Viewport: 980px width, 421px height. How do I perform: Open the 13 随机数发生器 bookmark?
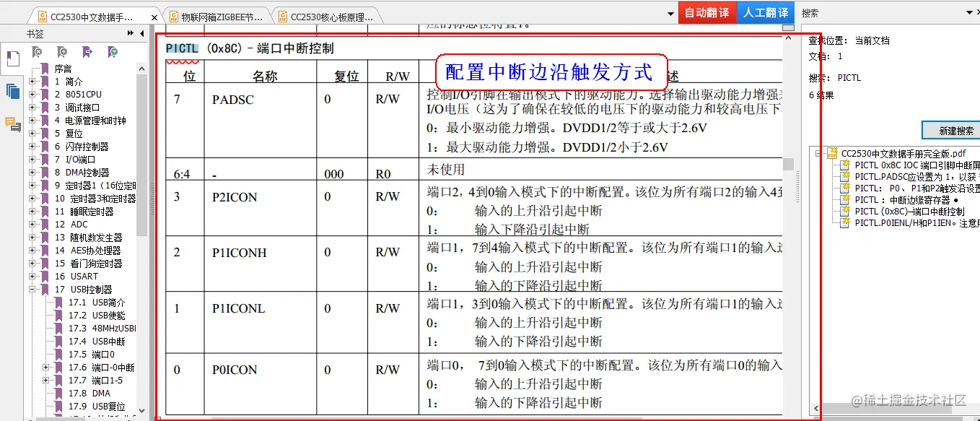click(88, 238)
